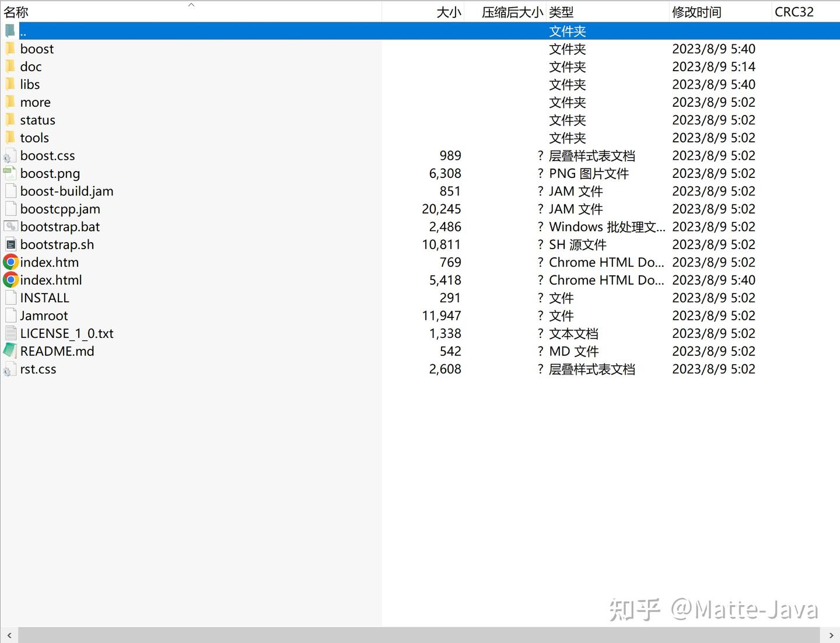Click the Chrome icon beside index.html
The image size is (840, 643).
click(10, 280)
